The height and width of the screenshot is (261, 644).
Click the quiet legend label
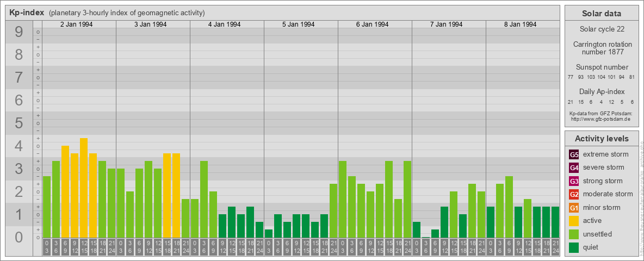(592, 247)
